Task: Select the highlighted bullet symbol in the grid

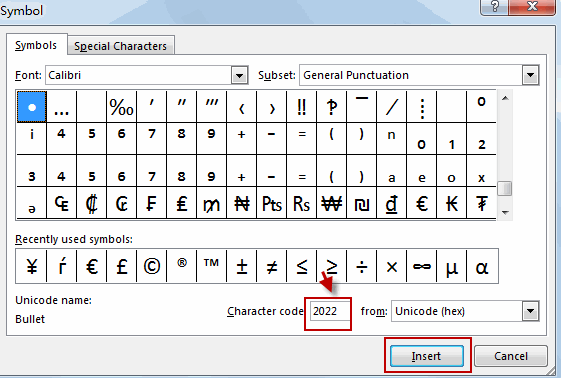Action: pos(31,107)
